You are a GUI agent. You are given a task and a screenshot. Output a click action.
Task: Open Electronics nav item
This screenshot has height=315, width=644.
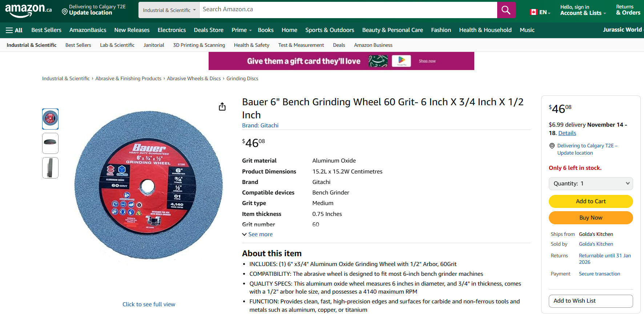(x=172, y=30)
